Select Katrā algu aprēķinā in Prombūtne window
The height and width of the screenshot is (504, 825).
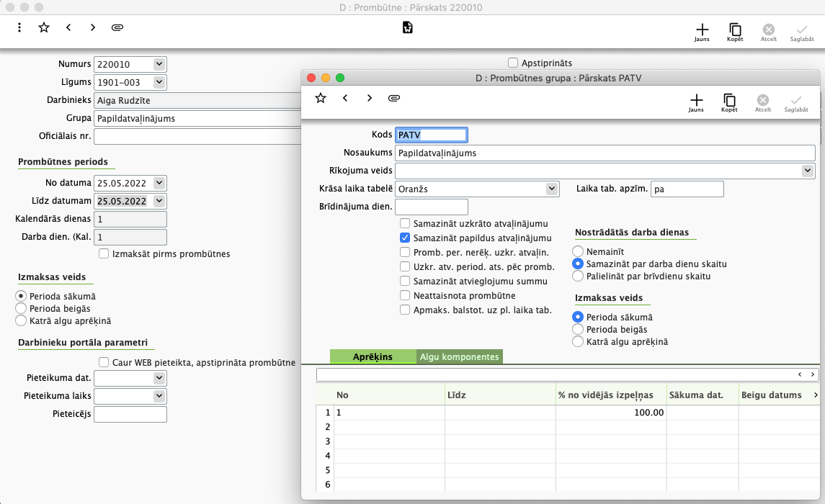click(20, 320)
